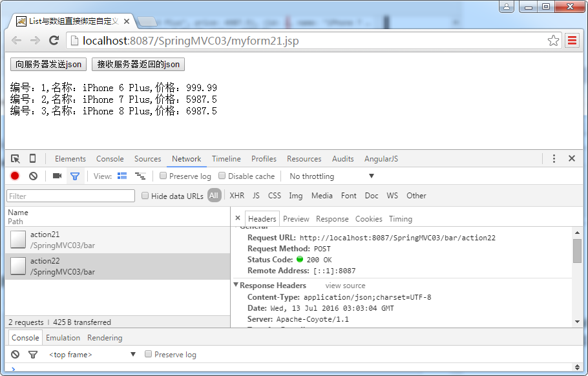Viewport: 588px width, 376px height.
Task: Switch to the Elements tab
Action: (70, 158)
